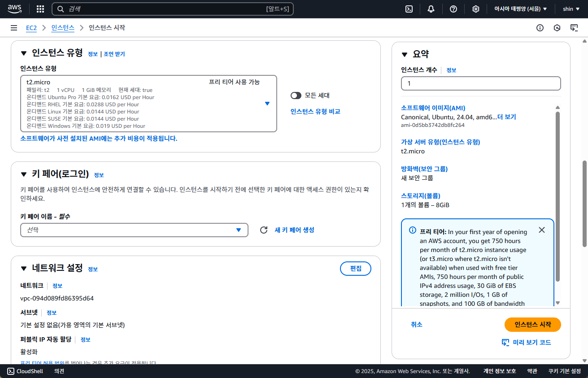The height and width of the screenshot is (378, 588).
Task: Click 의견 feedback in footer
Action: 59,371
